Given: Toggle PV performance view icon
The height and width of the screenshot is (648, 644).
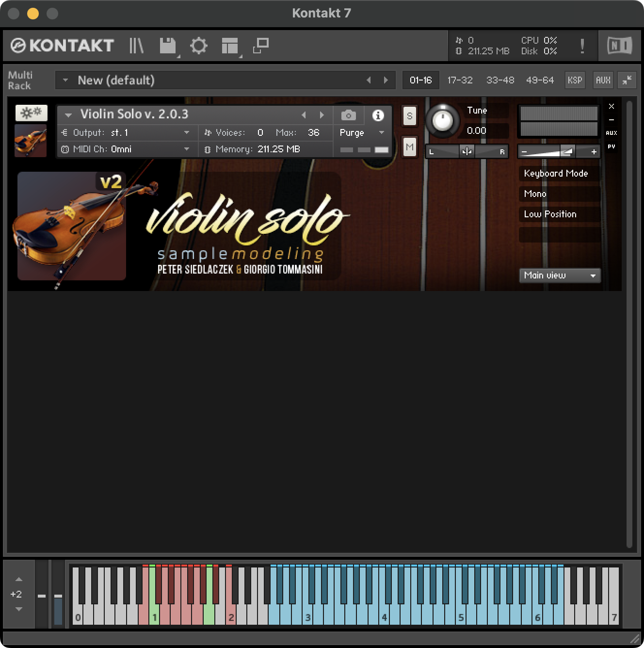Looking at the screenshot, I should tap(612, 146).
